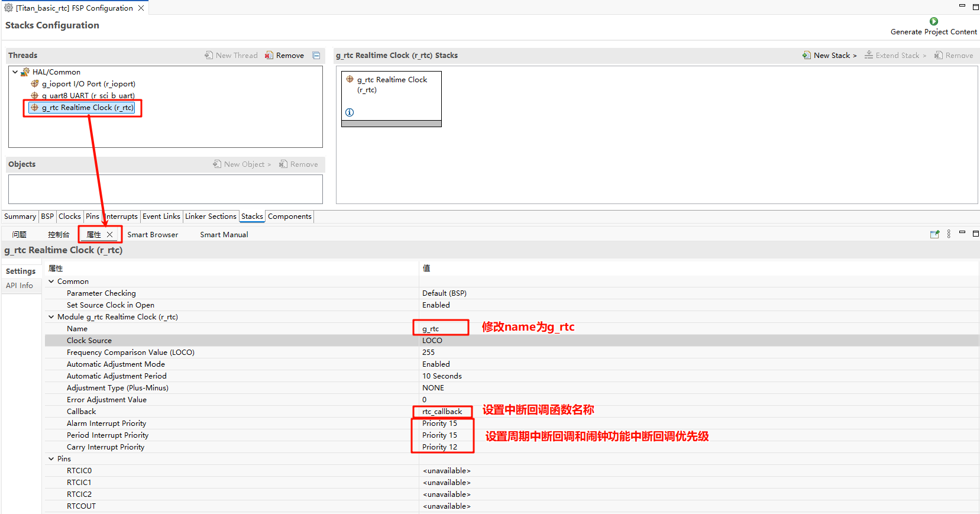Collapse all threads using the minus icon
This screenshot has width=980, height=514.
tap(316, 55)
